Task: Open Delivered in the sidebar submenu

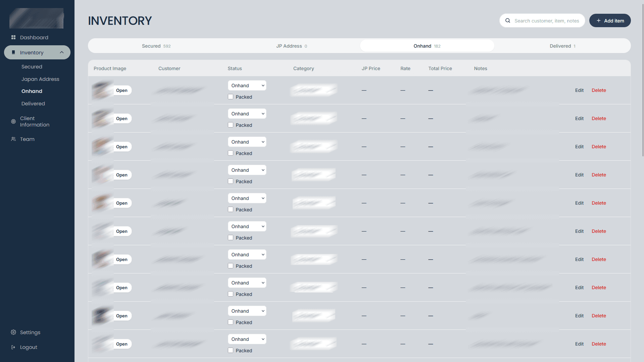Action: (33, 104)
